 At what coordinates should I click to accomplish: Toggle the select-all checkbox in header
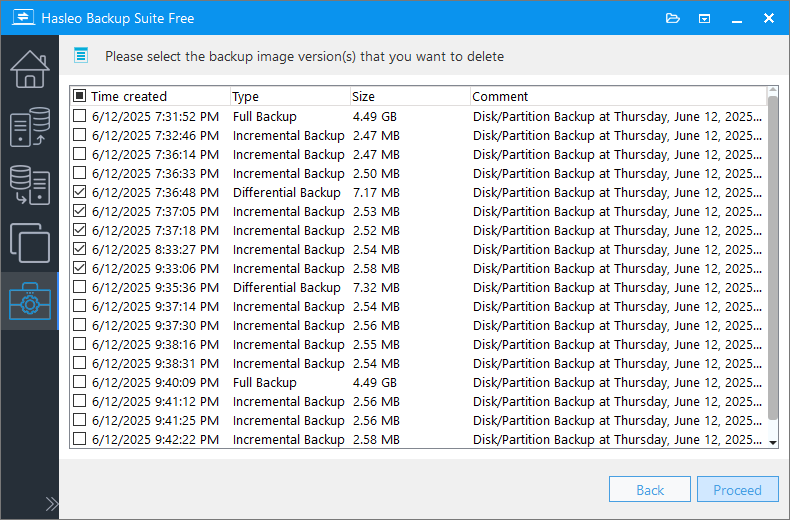(80, 95)
